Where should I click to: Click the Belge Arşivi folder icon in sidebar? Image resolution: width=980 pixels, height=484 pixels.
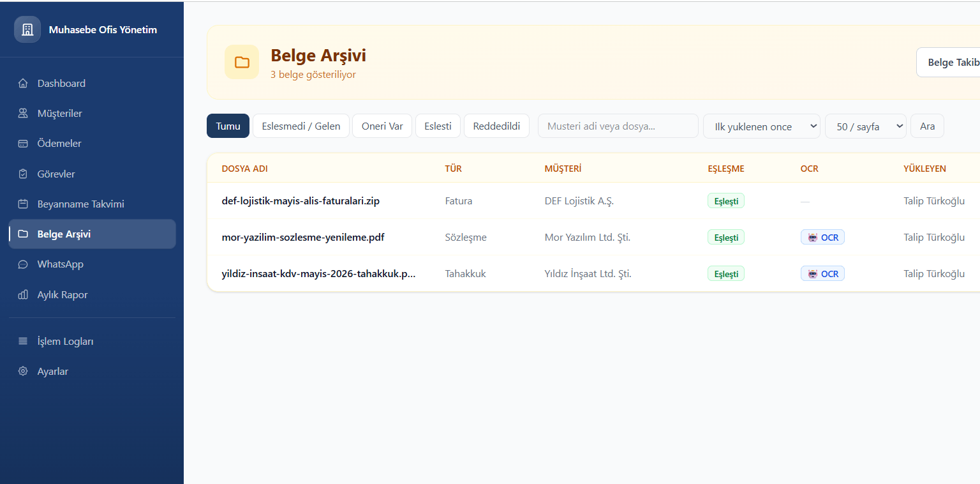(23, 234)
